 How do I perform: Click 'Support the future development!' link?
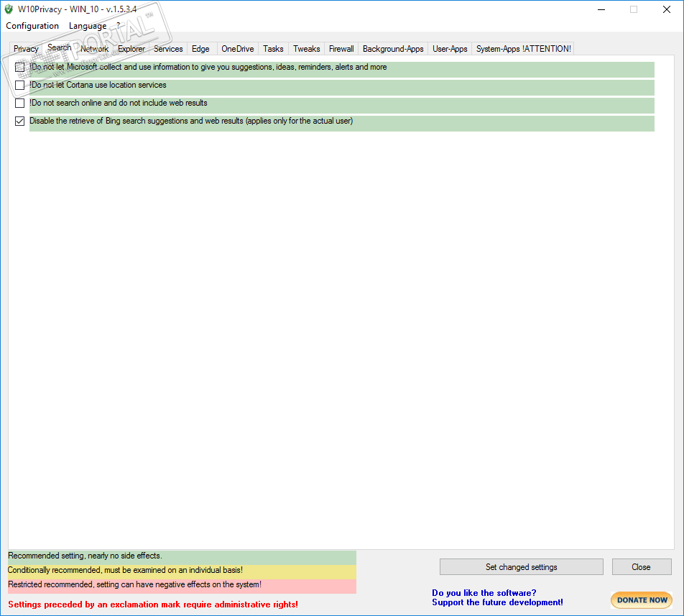(x=497, y=602)
